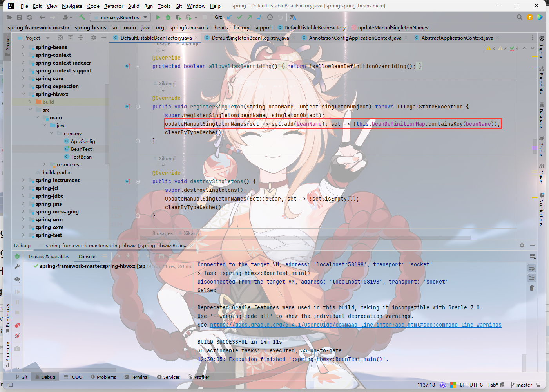Click the console vertical scrollbar
Image resolution: width=549 pixels, height=392 pixels.
tap(524, 363)
